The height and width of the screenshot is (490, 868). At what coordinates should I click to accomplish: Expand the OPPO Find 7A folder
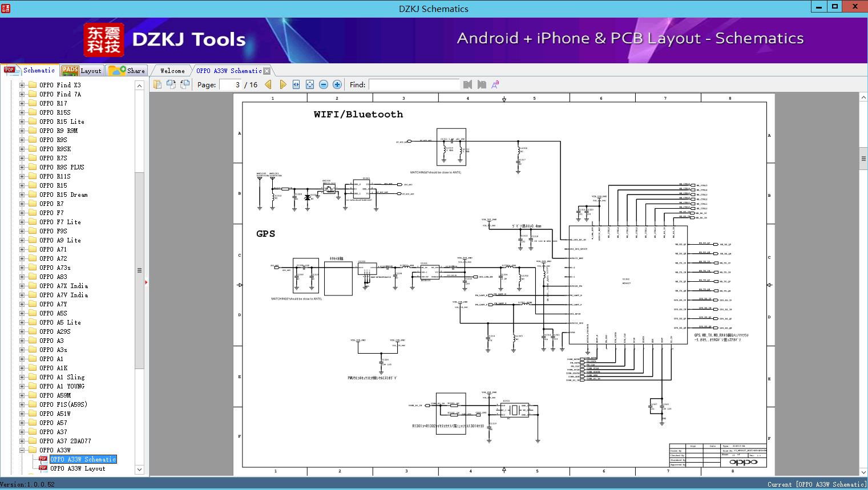22,94
